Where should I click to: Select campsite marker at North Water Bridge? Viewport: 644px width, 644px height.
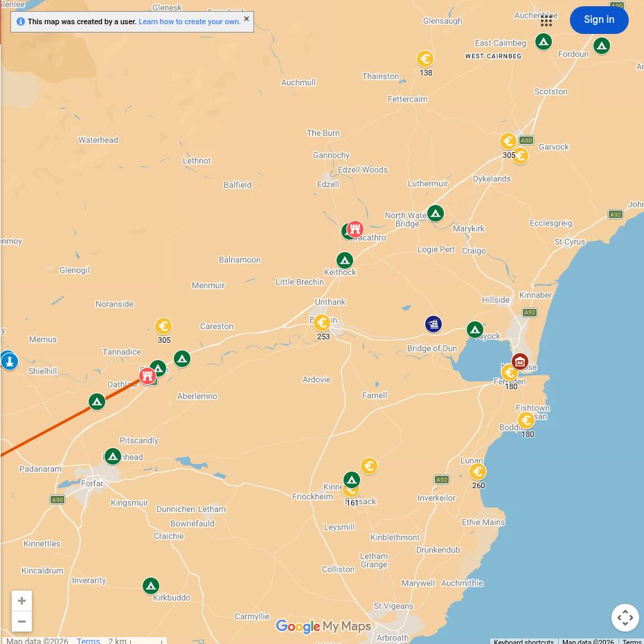click(x=436, y=213)
